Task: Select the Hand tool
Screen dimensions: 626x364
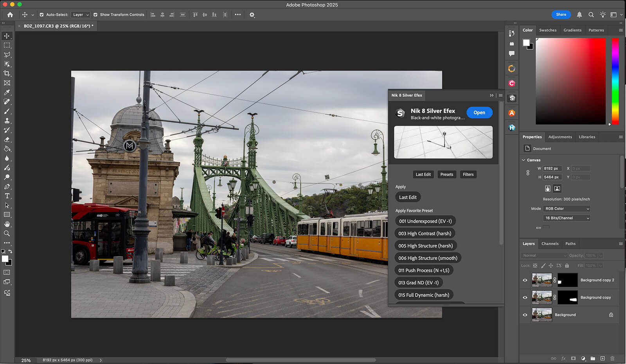Action: pyautogui.click(x=7, y=224)
